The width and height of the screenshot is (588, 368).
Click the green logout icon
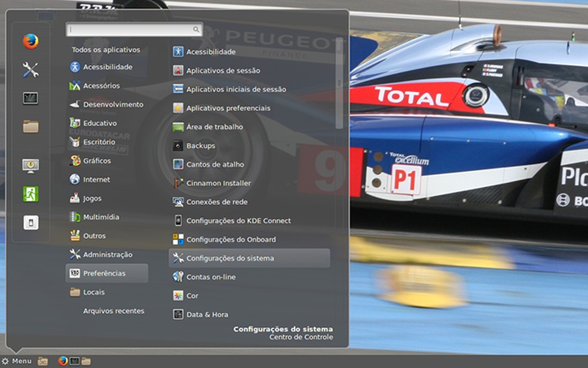30,194
